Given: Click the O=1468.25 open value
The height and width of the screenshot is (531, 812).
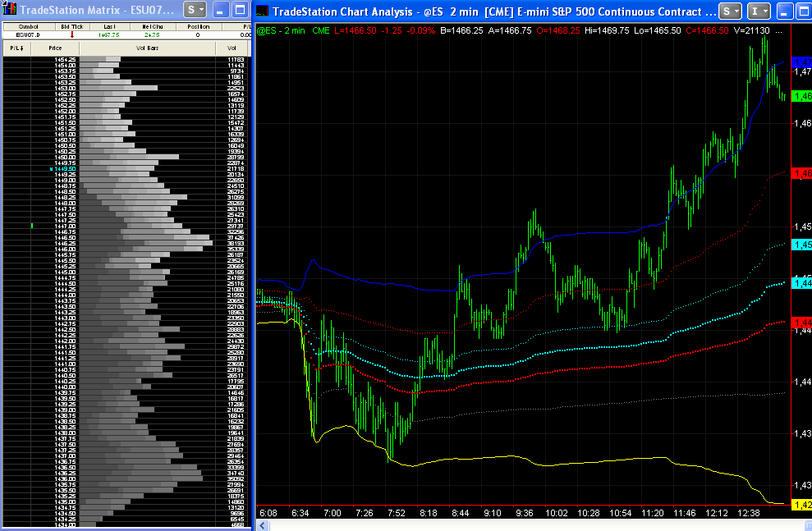Looking at the screenshot, I should (558, 30).
